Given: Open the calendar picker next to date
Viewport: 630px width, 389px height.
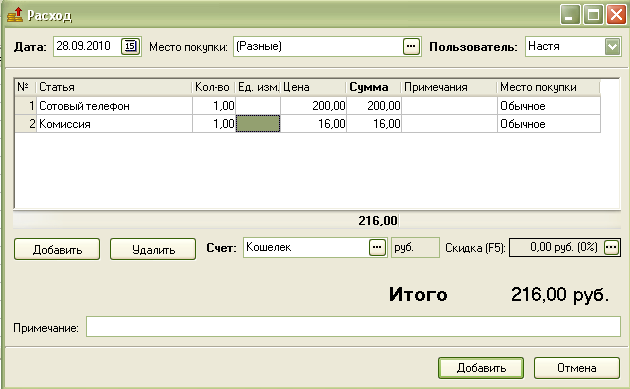Looking at the screenshot, I should click(x=130, y=46).
